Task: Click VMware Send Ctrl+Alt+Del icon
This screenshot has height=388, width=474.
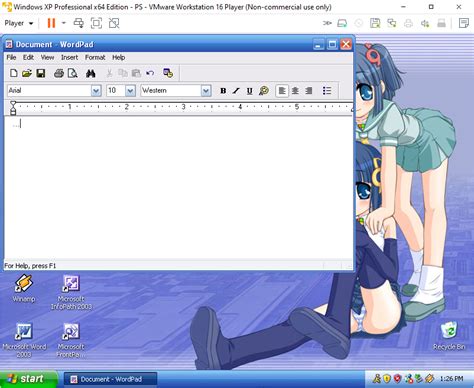Action: (79, 23)
